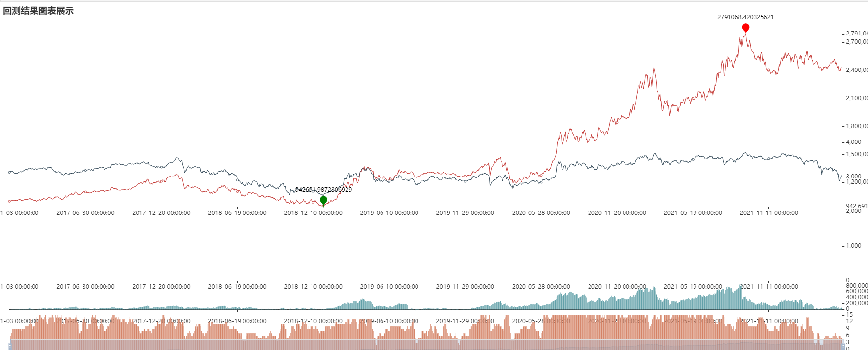Click 2019-11-29 label beneath the price line chart
The height and width of the screenshot is (354, 868).
(465, 213)
